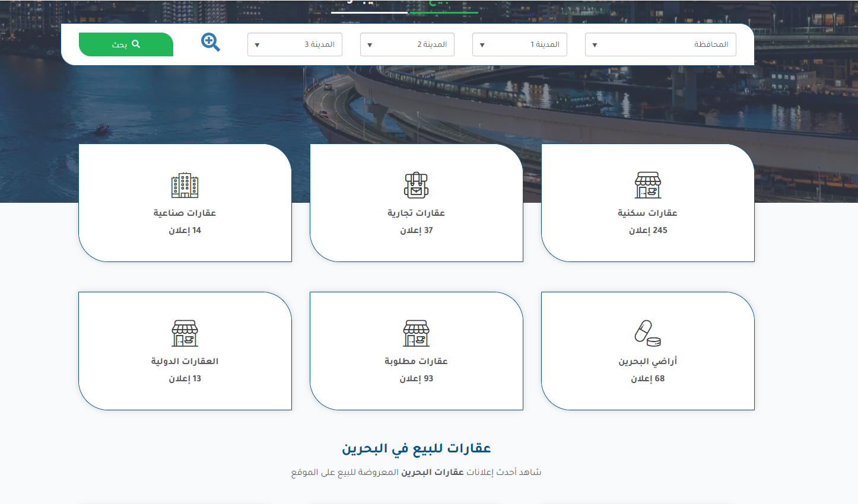
Task: Click the 13 إعلان count under international
Action: coord(185,378)
